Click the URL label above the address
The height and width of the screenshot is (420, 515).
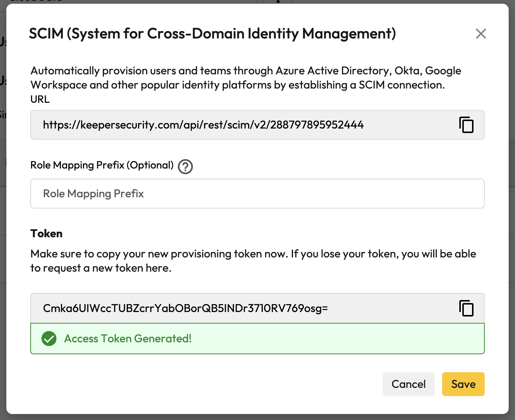pyautogui.click(x=40, y=99)
